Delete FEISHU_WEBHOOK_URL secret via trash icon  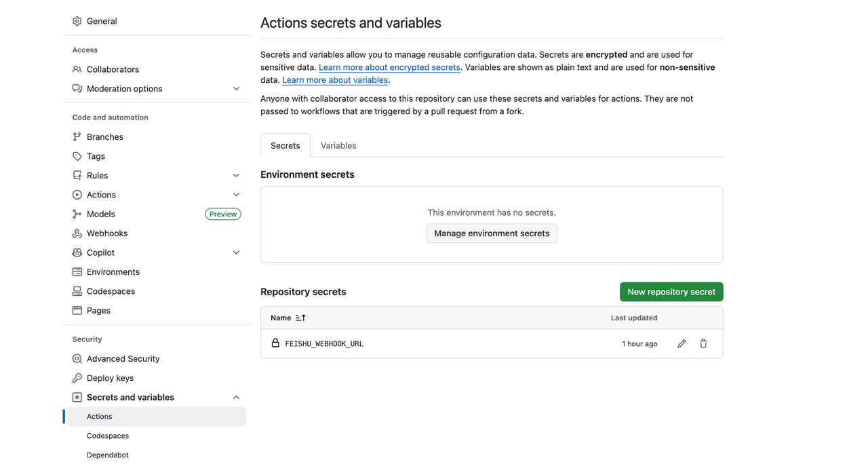(x=703, y=344)
